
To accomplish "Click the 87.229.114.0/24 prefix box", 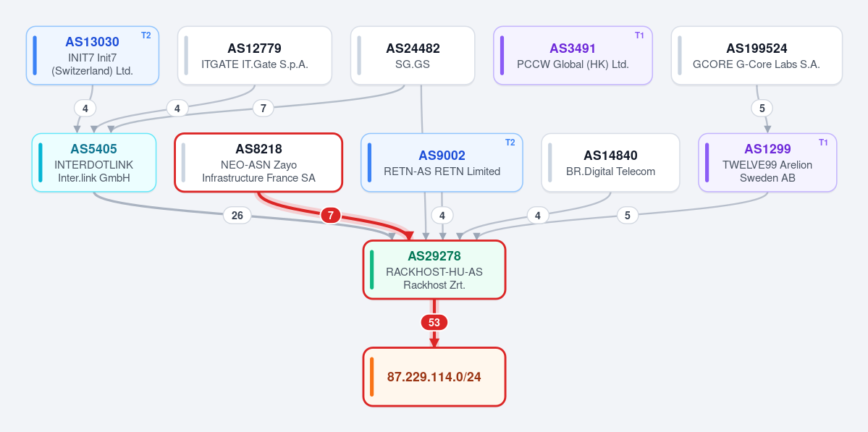I will 434,377.
